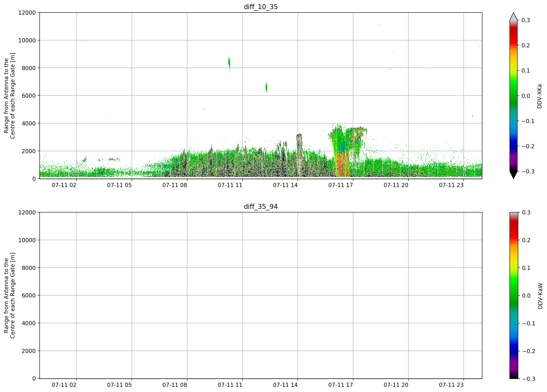The image size is (547, 392).
Task: Click the −0.1 tick on DDV-XKa colorbar
Action: coord(528,121)
